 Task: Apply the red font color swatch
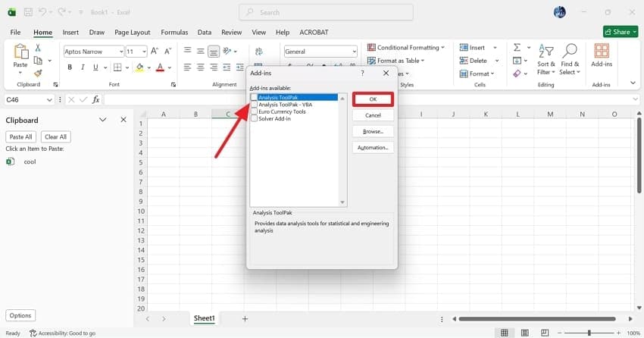[x=160, y=67]
